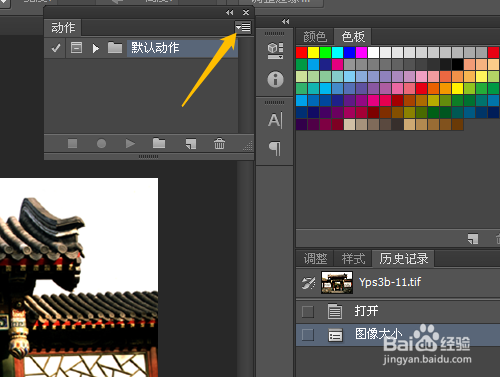Viewport: 500px width, 377px height.
Task: Toggle the checkmark for 默认动作 set
Action: pos(55,48)
